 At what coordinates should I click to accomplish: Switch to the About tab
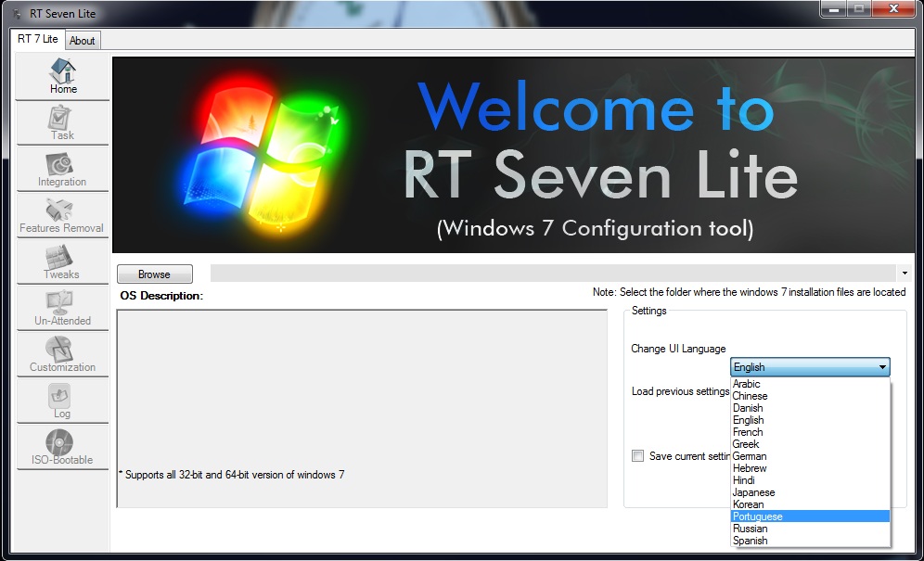[82, 41]
